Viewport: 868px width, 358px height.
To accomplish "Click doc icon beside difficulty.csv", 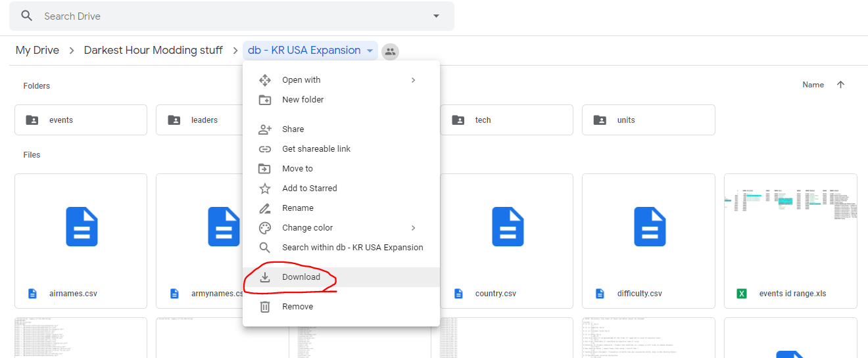I will click(x=600, y=294).
